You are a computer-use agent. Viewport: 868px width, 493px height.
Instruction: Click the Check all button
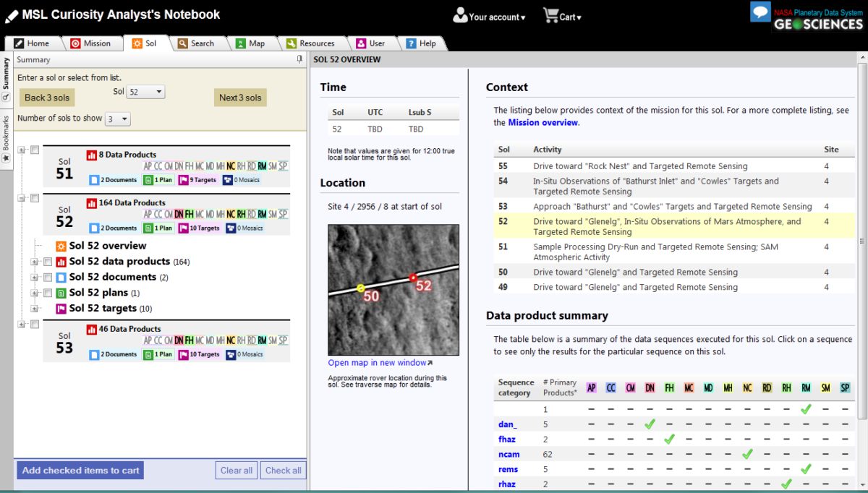point(283,471)
